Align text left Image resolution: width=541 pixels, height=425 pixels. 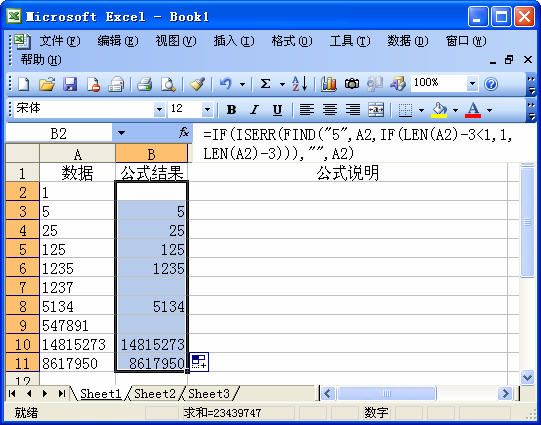tap(306, 110)
